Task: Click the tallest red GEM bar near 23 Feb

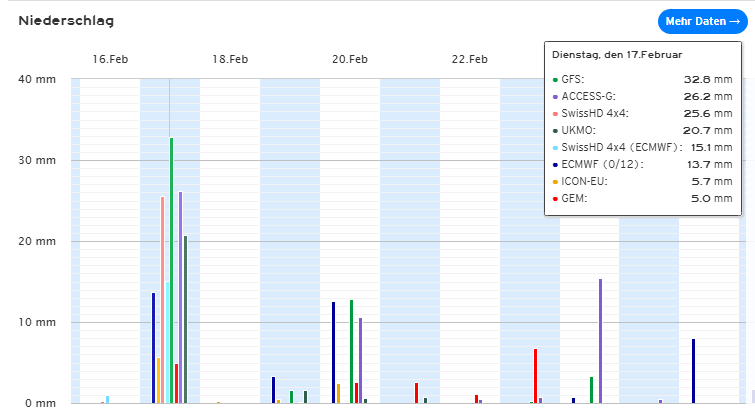Action: tap(535, 376)
